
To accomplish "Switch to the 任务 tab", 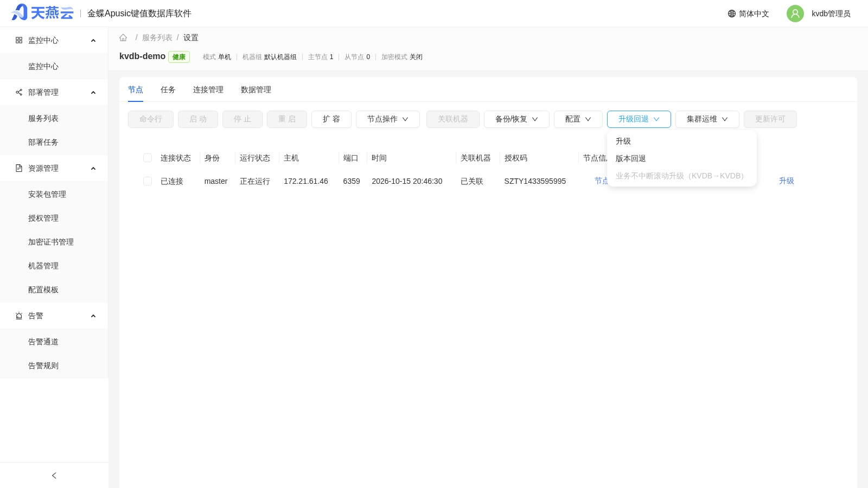I will coord(168,89).
